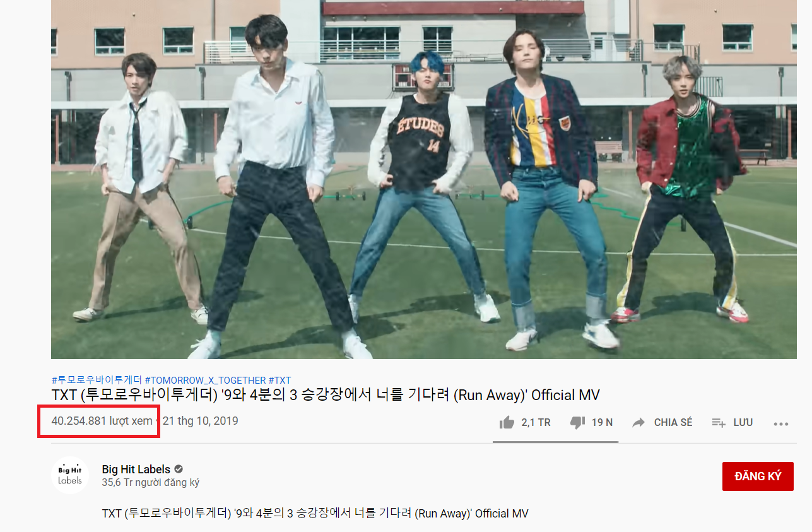Click the thumbs-up like icon
The width and height of the screenshot is (812, 532).
(507, 422)
